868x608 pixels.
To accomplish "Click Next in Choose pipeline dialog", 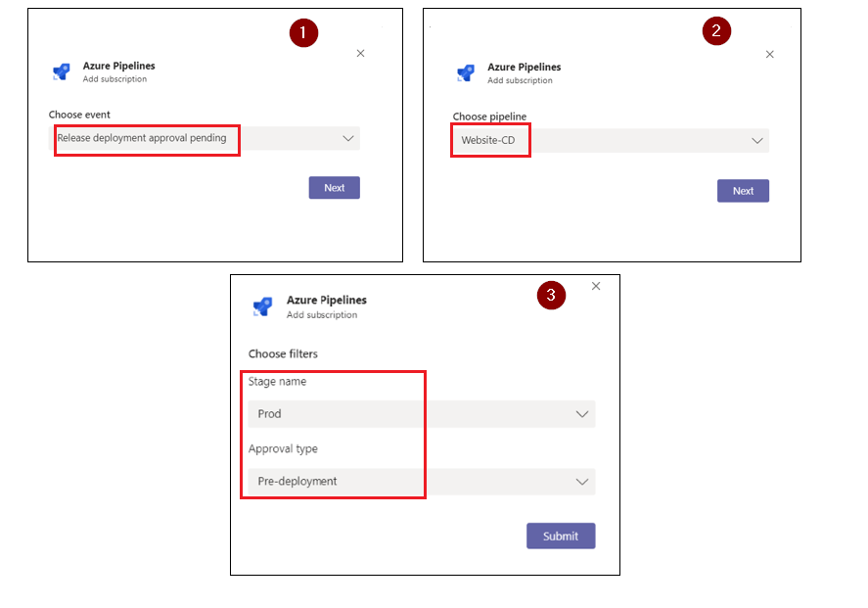I will tap(743, 191).
